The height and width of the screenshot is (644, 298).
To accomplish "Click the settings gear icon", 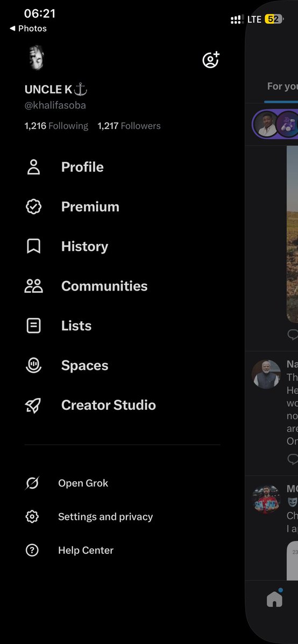I will coord(32,517).
